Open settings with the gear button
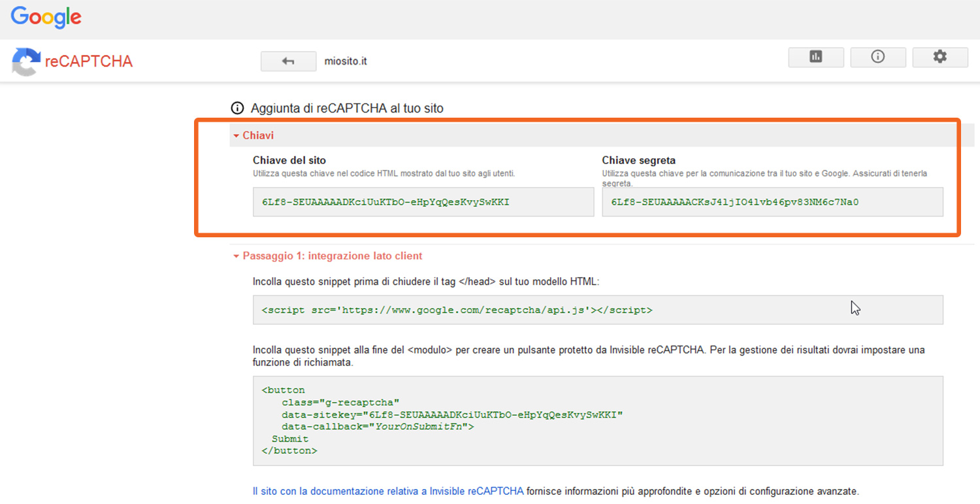The image size is (980, 504). coord(940,58)
